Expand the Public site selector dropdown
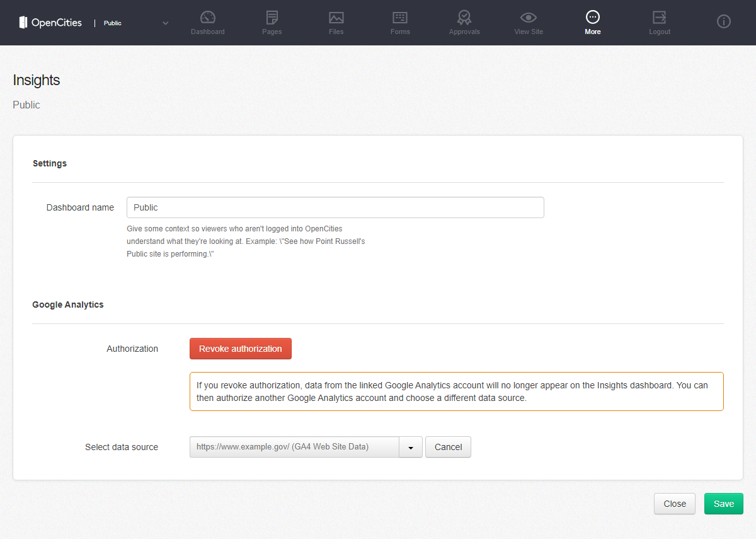The width and height of the screenshot is (756, 539). [x=165, y=22]
